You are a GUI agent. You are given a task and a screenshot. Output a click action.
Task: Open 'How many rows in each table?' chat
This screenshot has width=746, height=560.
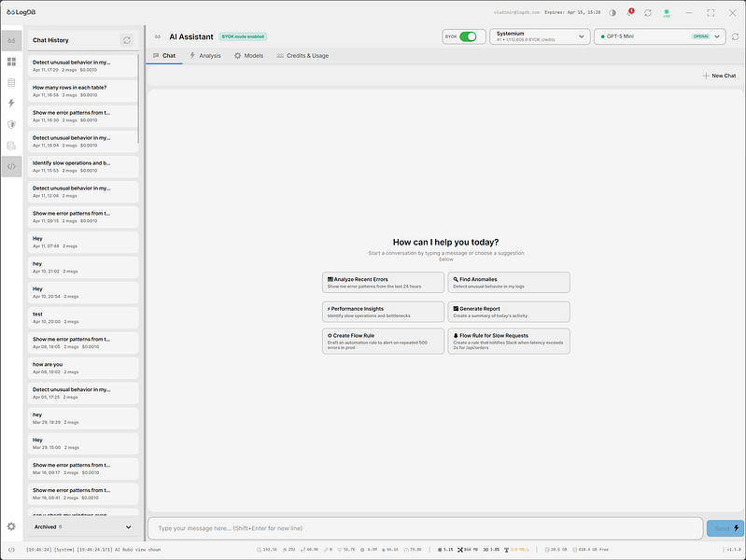click(x=83, y=91)
